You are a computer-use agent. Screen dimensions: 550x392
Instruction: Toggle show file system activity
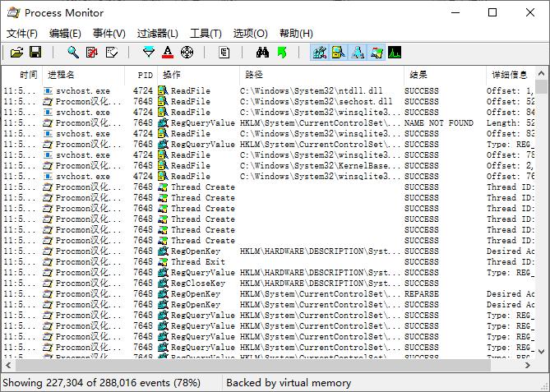(x=339, y=53)
